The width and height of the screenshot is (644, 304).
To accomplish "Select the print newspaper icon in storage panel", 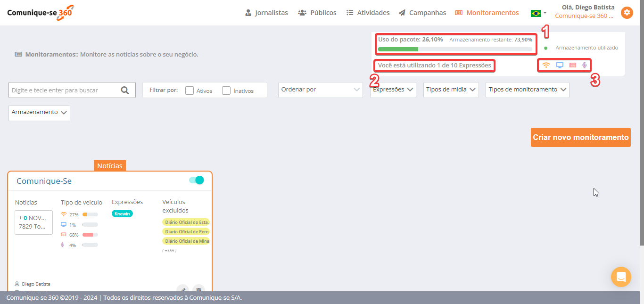I will [572, 65].
